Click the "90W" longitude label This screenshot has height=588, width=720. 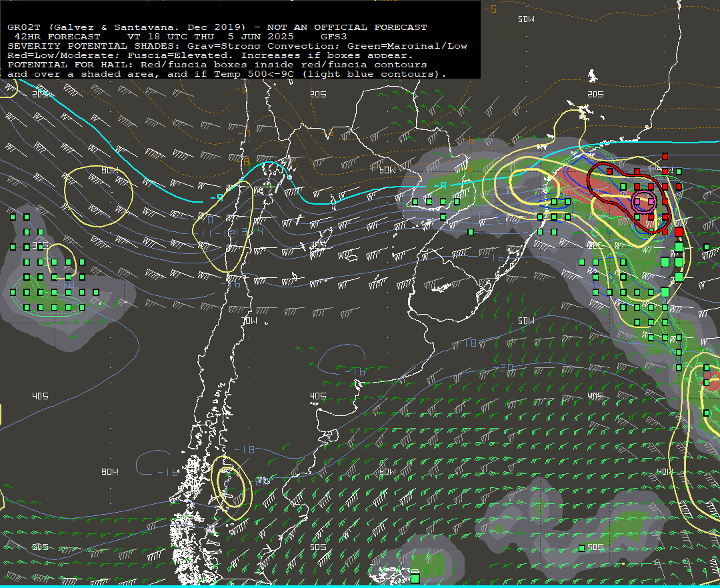pyautogui.click(x=110, y=170)
